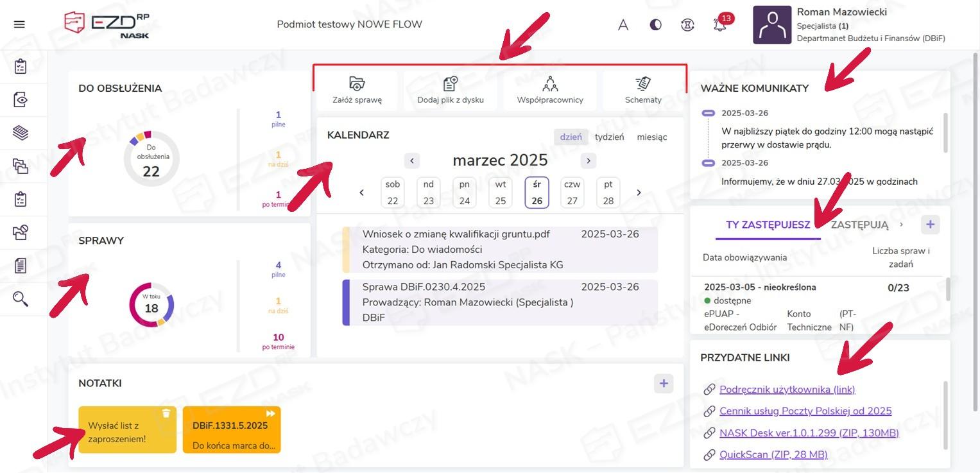Click the search magnifier in sidebar
The height and width of the screenshot is (473, 980).
click(x=21, y=298)
